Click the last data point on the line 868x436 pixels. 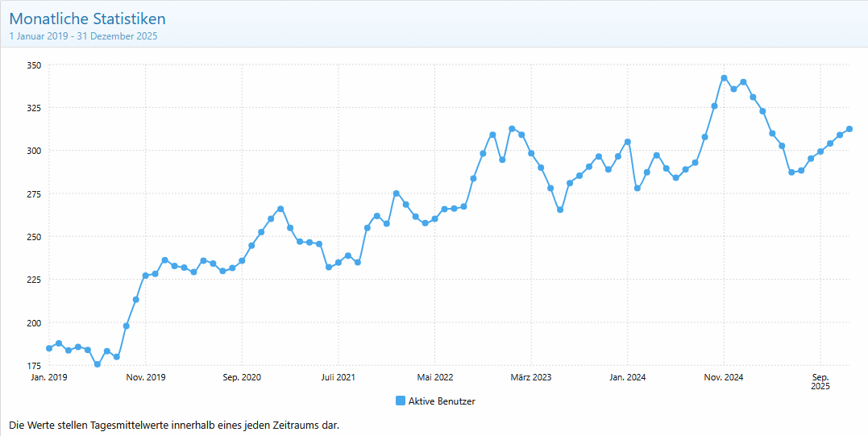(x=849, y=129)
